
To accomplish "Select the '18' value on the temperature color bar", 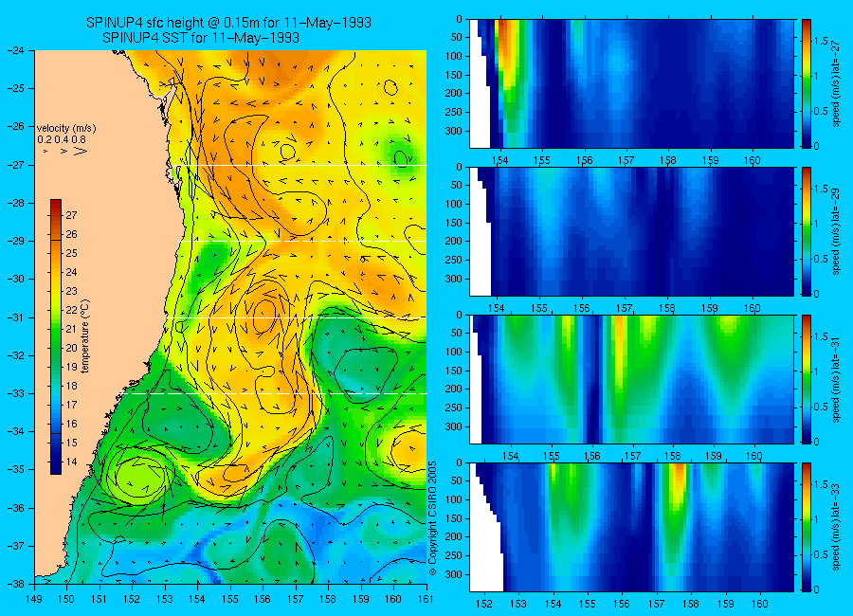I will [72, 387].
